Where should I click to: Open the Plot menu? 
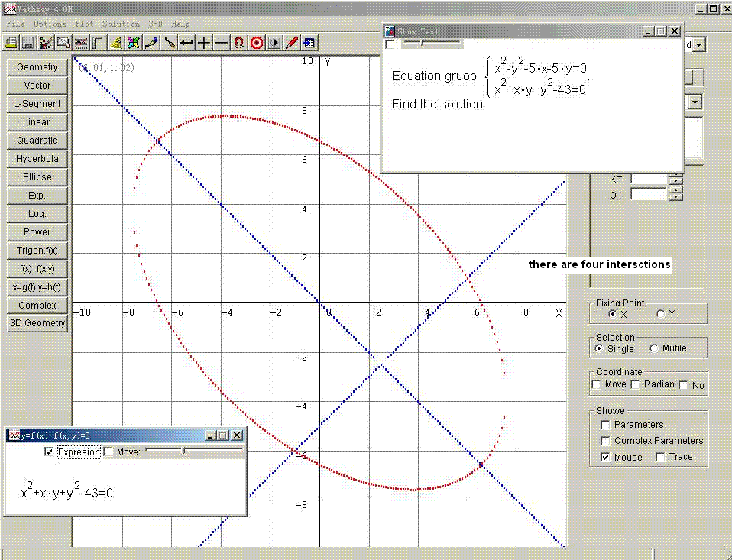85,24
